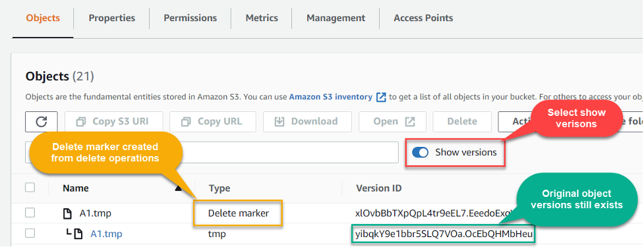Open the Amazon S3 inventory link

(331, 97)
